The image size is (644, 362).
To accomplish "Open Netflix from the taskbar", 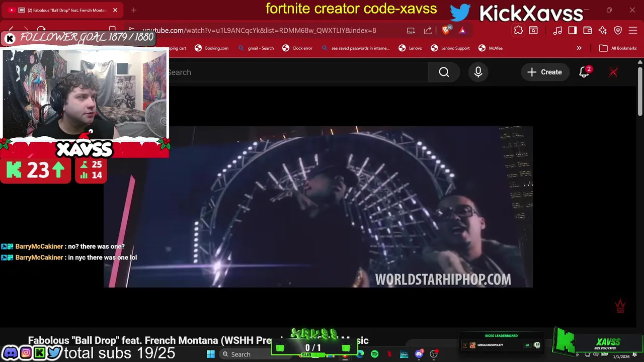I will click(389, 354).
